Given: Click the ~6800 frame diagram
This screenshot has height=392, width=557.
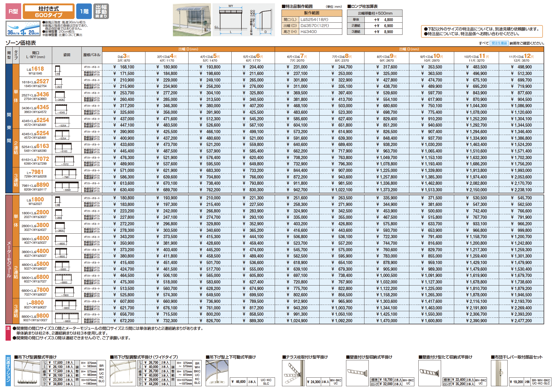Looking at the screenshot, I should tap(64, 279).
